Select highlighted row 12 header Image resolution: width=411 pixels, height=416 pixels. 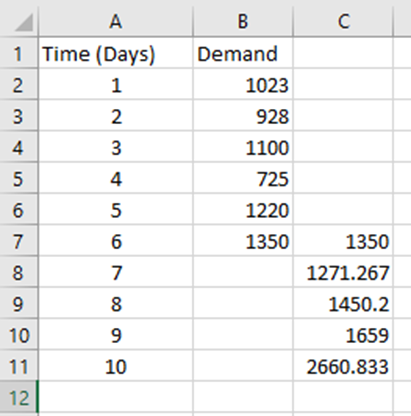[x=19, y=398]
